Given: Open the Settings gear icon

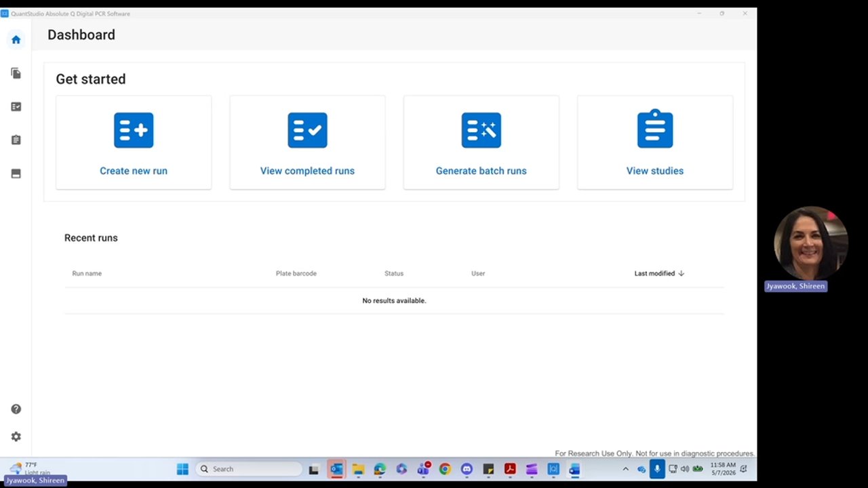Looking at the screenshot, I should pyautogui.click(x=16, y=437).
